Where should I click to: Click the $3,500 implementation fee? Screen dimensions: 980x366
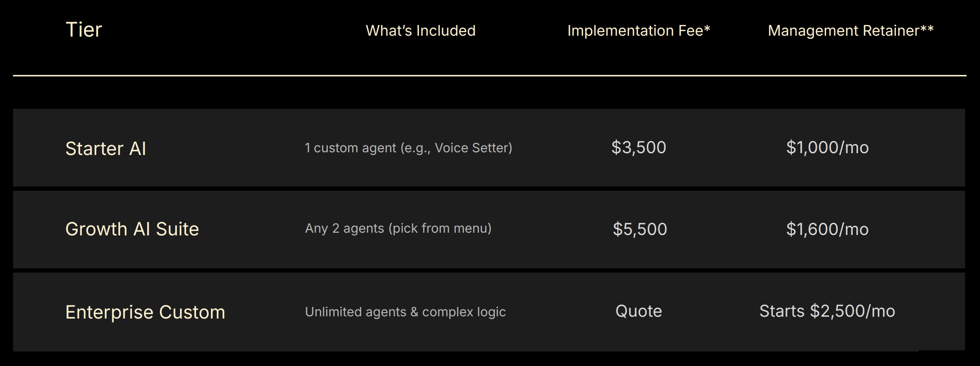point(639,148)
